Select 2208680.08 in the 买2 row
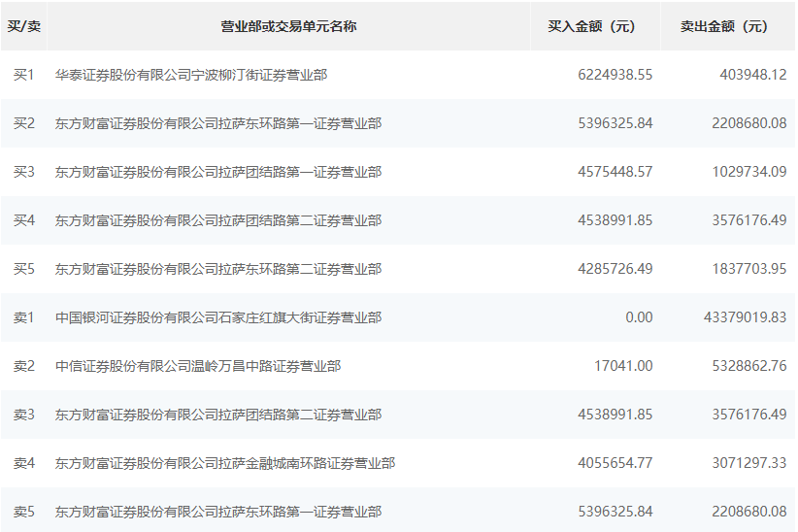 point(749,123)
